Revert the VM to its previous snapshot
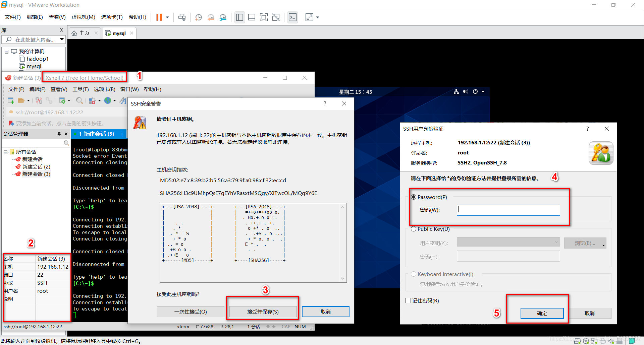 click(211, 17)
